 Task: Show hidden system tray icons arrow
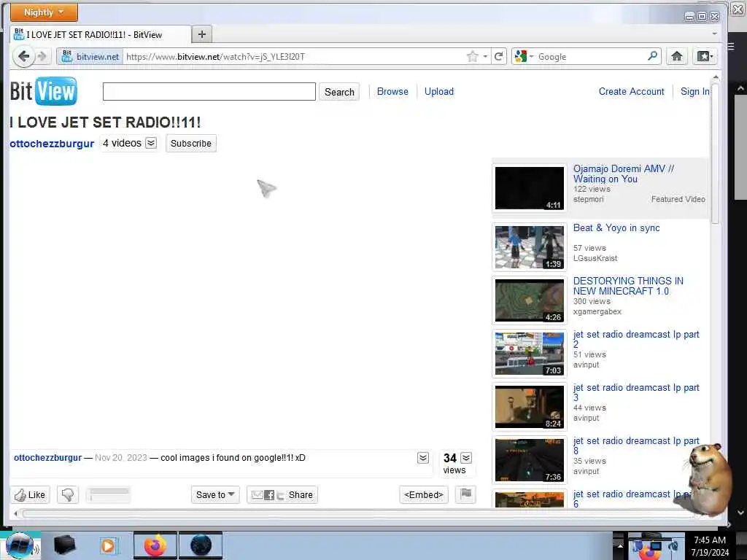(x=620, y=545)
